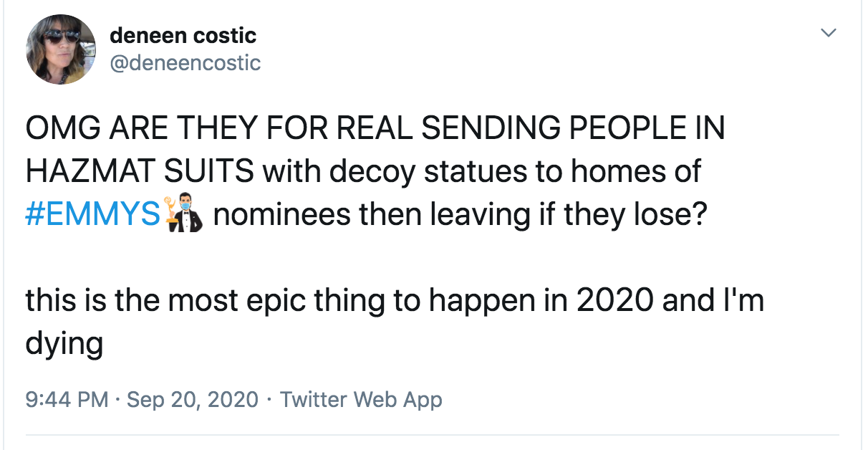Image resolution: width=868 pixels, height=450 pixels.
Task: Select the Sep 20, 2020 date
Action: pyautogui.click(x=192, y=400)
